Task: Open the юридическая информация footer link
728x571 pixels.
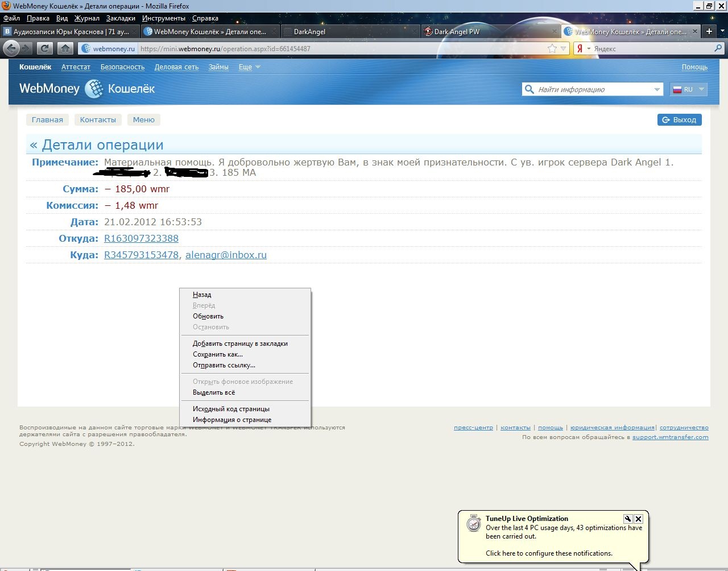Action: (x=612, y=428)
